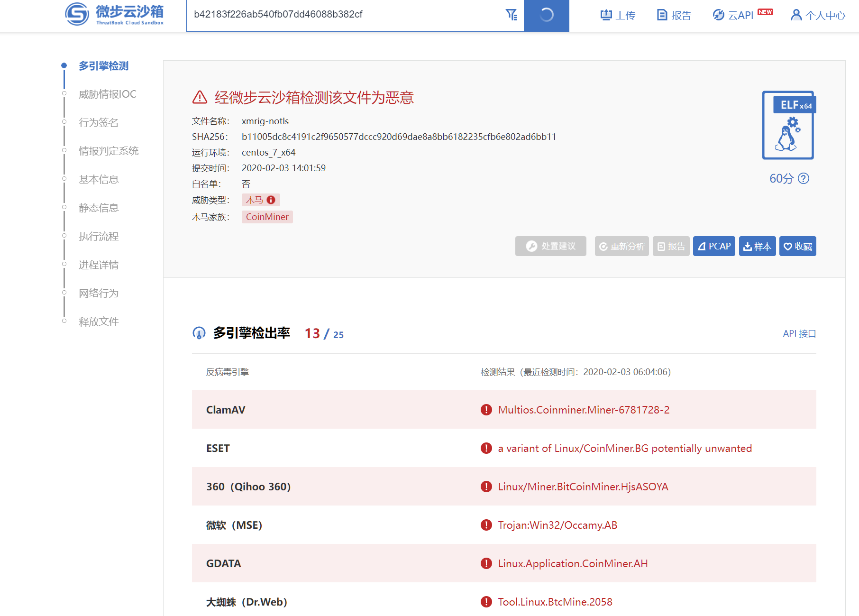The width and height of the screenshot is (859, 616).
Task: Click the 处置建议 button
Action: pyautogui.click(x=551, y=246)
